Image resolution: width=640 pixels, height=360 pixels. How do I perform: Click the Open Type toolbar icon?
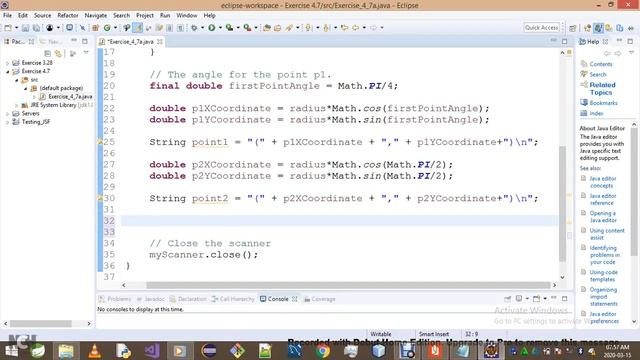[267, 28]
